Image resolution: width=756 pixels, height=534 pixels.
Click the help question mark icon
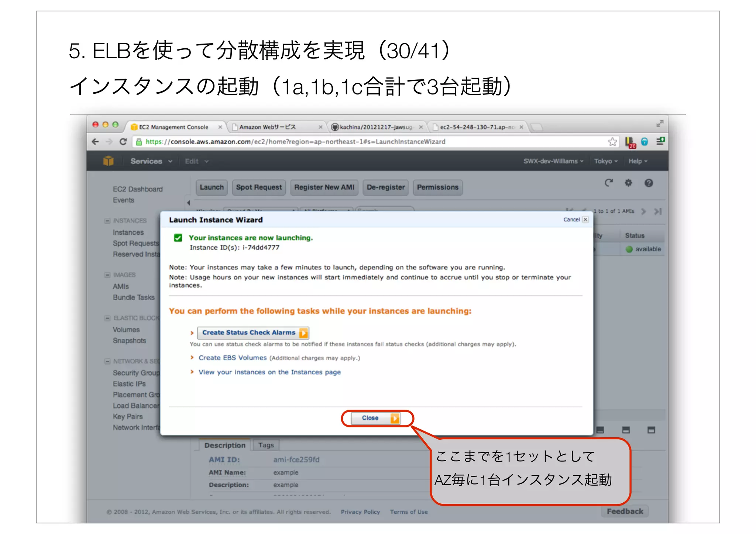(x=649, y=183)
